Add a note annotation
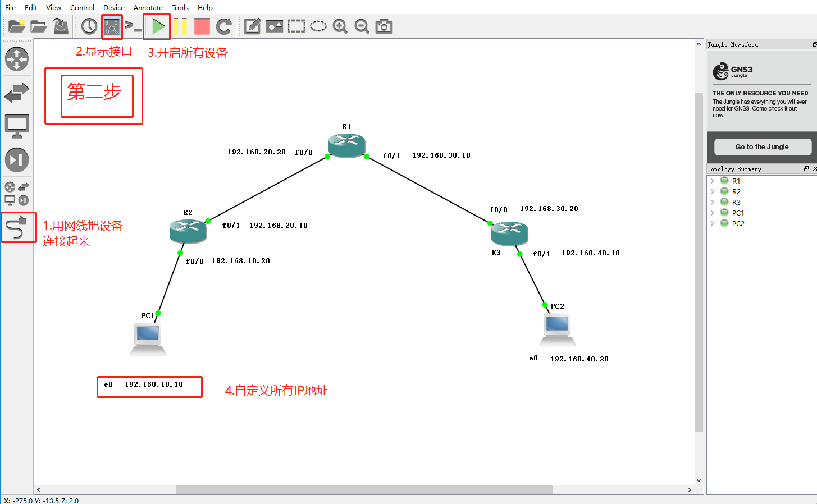This screenshot has height=504, width=817. (253, 26)
